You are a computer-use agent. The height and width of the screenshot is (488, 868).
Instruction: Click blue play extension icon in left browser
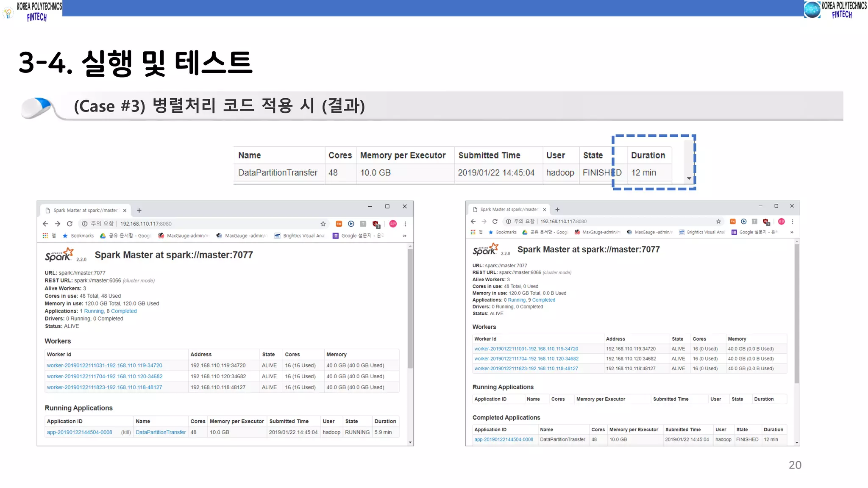point(351,224)
